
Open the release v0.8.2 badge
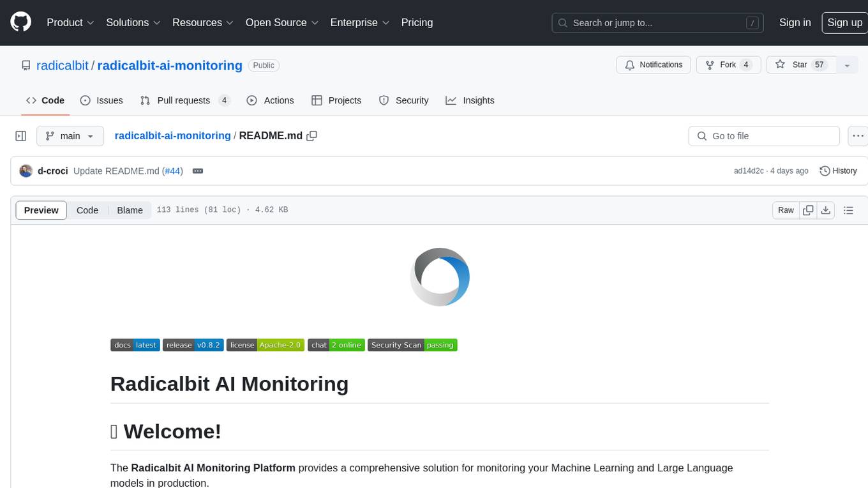[193, 345]
